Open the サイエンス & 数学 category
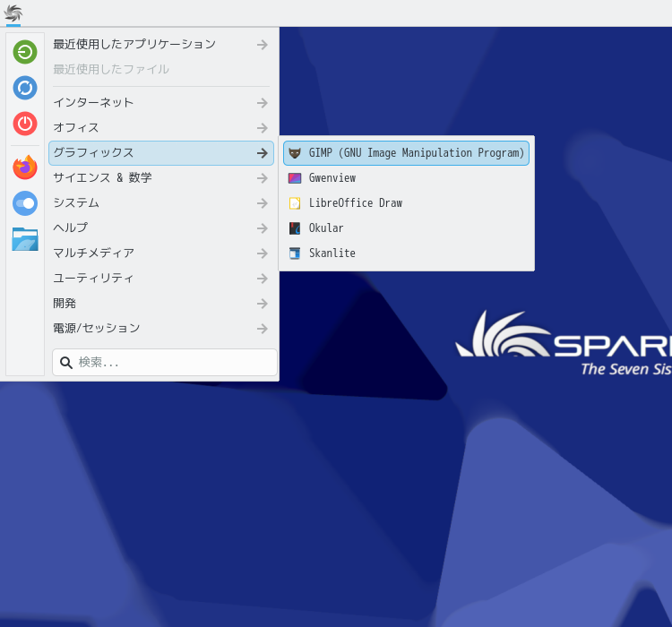Screen dimensions: 672x627 tap(161, 178)
